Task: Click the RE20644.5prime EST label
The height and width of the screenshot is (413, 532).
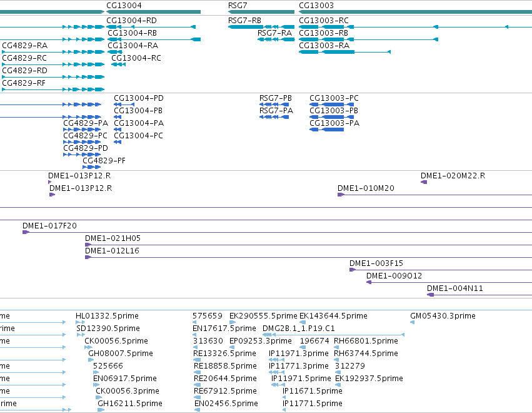Action: click(x=225, y=379)
